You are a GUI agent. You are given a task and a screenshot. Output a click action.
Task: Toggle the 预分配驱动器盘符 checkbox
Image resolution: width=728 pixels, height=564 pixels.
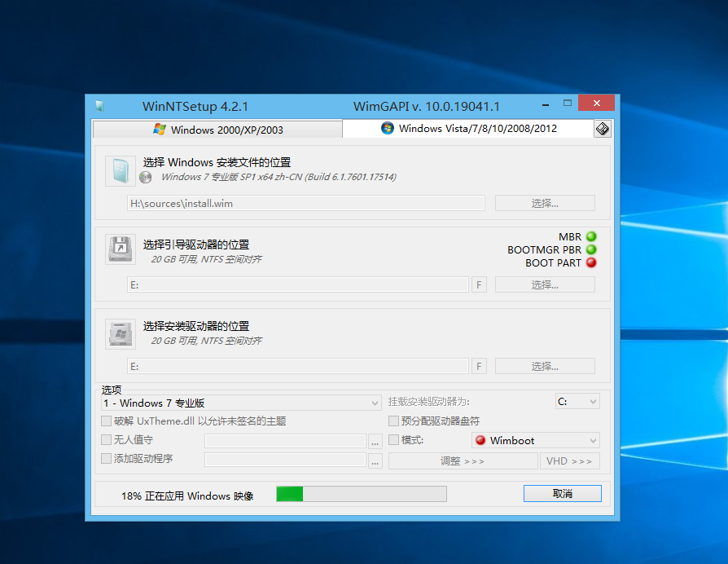(x=393, y=421)
